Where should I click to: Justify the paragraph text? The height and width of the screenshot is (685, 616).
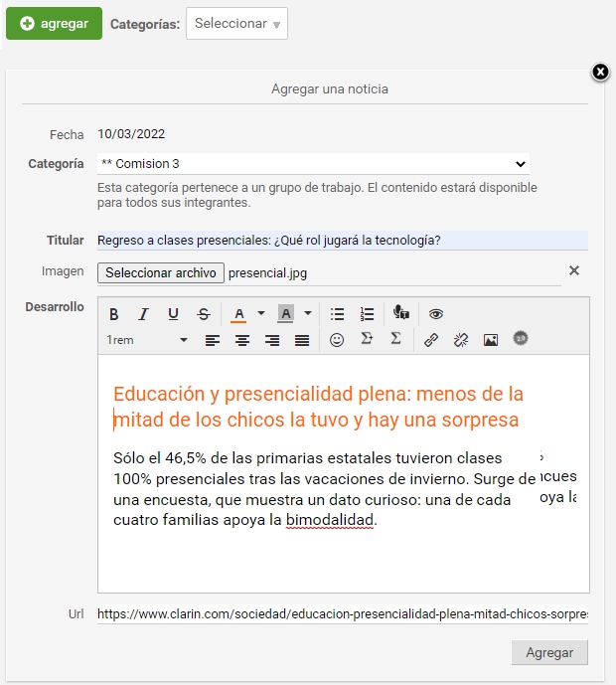[x=302, y=340]
